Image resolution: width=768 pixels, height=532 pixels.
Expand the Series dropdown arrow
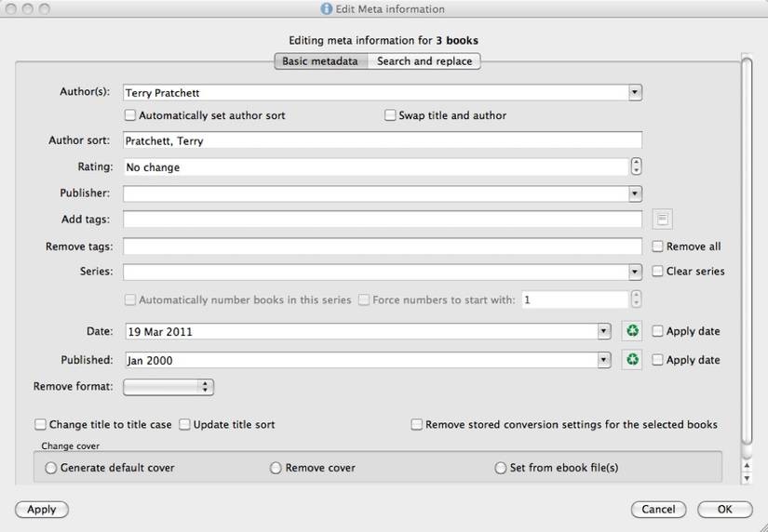tap(635, 272)
